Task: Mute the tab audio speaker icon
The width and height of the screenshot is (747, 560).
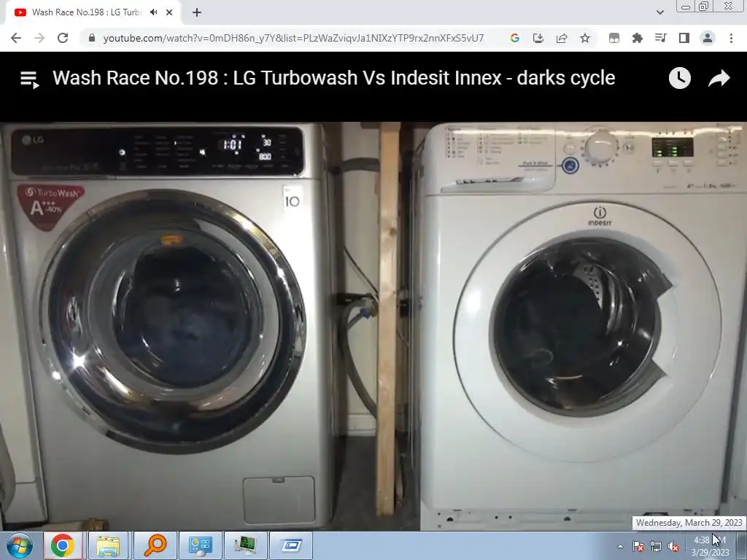Action: [x=153, y=12]
